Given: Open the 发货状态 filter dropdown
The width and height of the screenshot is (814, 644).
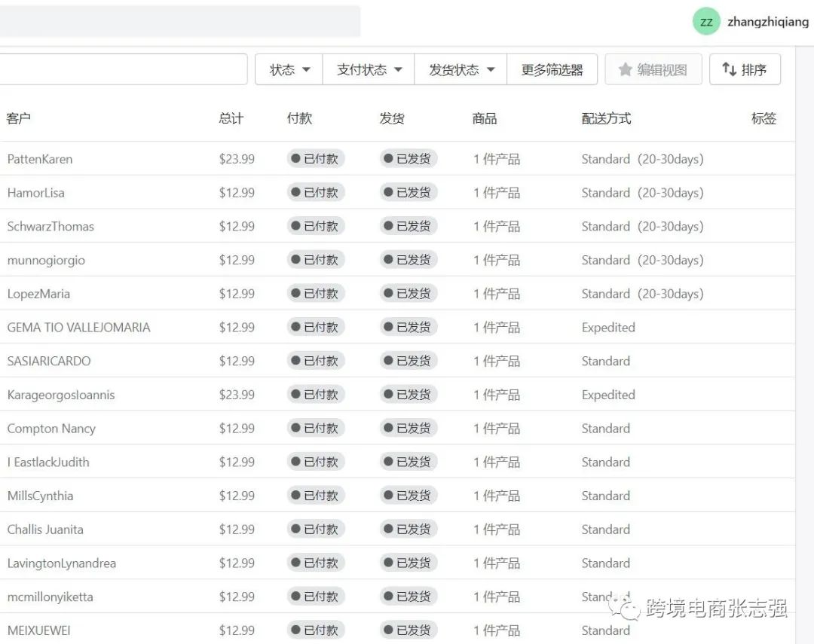Looking at the screenshot, I should (x=461, y=69).
